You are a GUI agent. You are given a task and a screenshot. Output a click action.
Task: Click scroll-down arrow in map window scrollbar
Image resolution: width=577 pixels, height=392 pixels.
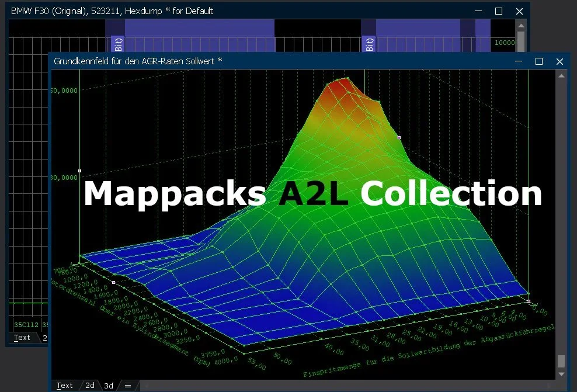pyautogui.click(x=561, y=374)
